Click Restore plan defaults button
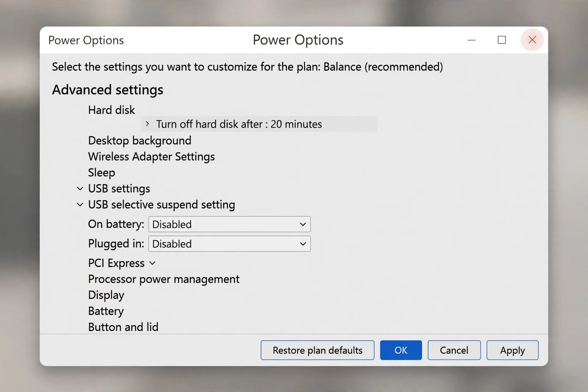This screenshot has width=588, height=392. (318, 350)
